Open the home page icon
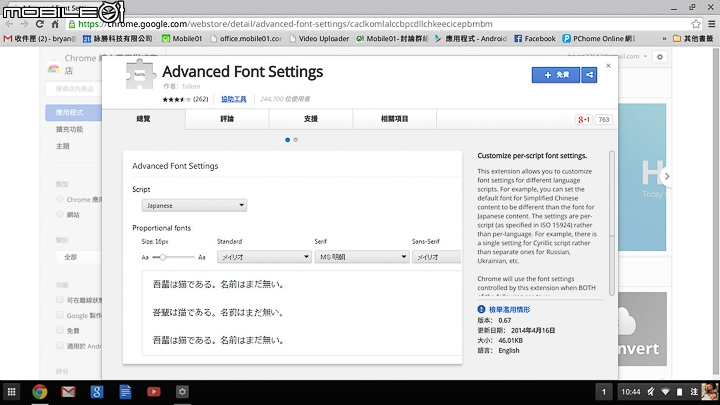This screenshot has width=720, height=405. pyautogui.click(x=55, y=24)
